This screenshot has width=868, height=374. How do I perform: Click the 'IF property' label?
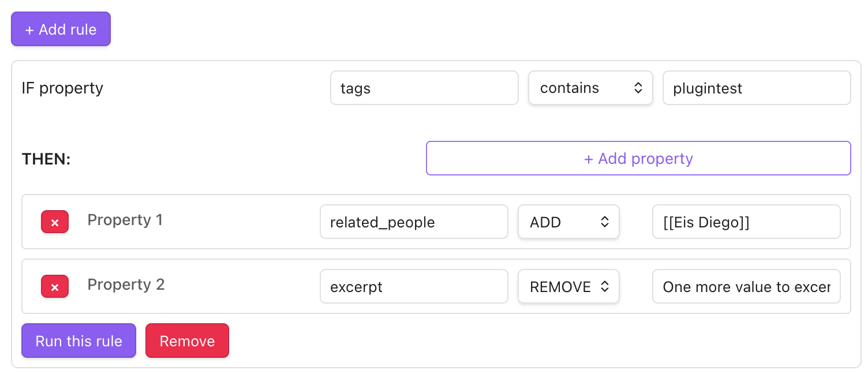[62, 88]
